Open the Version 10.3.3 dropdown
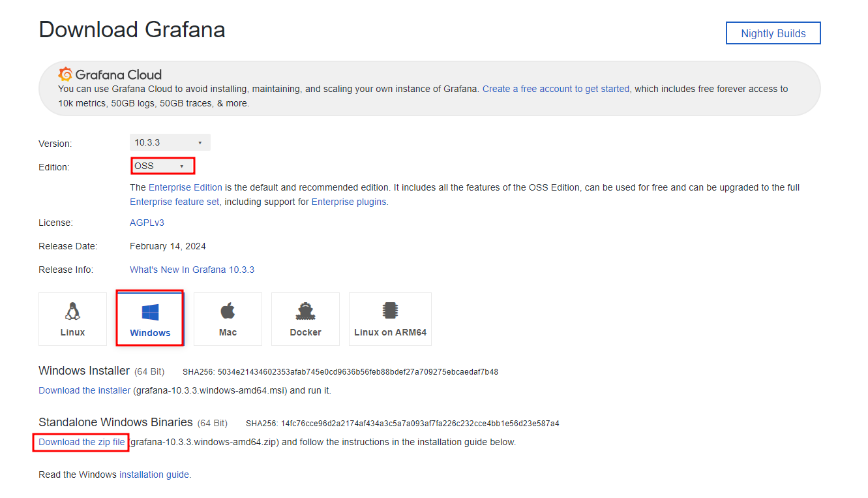Viewport: 868px width, 498px height. (170, 142)
